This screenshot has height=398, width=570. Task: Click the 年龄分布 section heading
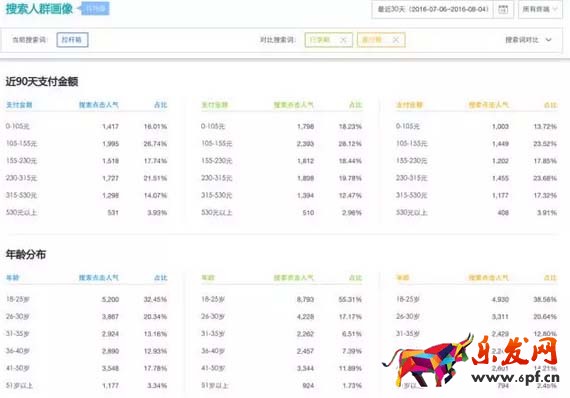point(26,254)
